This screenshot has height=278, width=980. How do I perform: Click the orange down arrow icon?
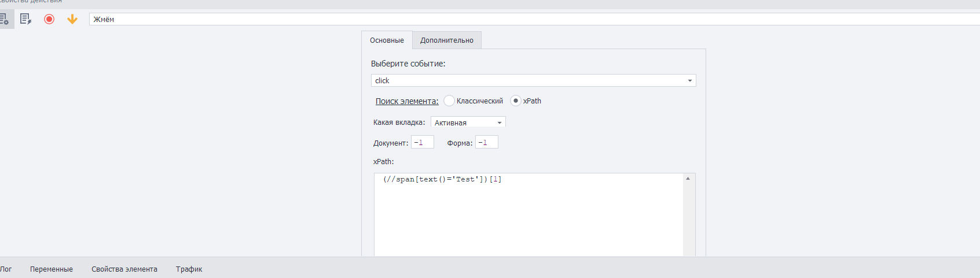(x=72, y=19)
